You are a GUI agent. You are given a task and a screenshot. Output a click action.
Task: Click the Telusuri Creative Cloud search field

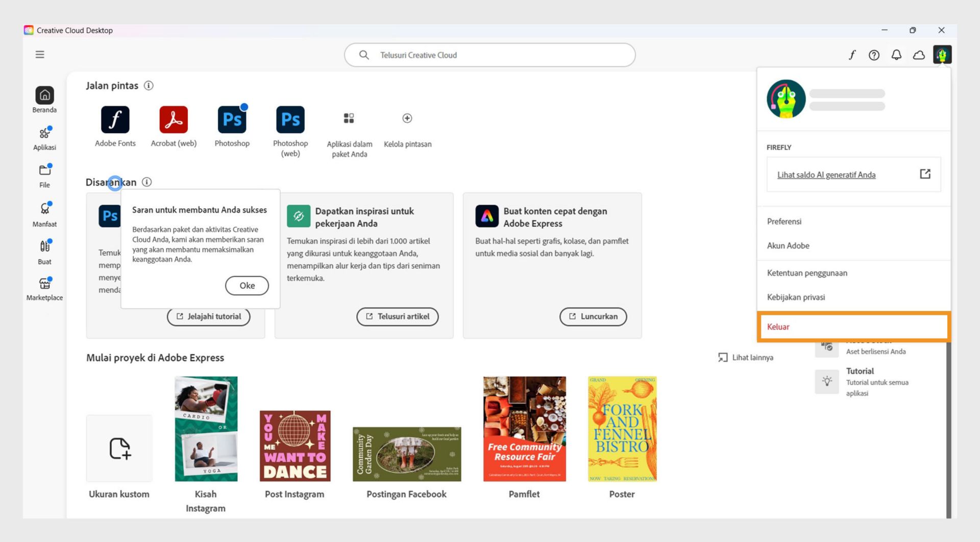pyautogui.click(x=489, y=55)
